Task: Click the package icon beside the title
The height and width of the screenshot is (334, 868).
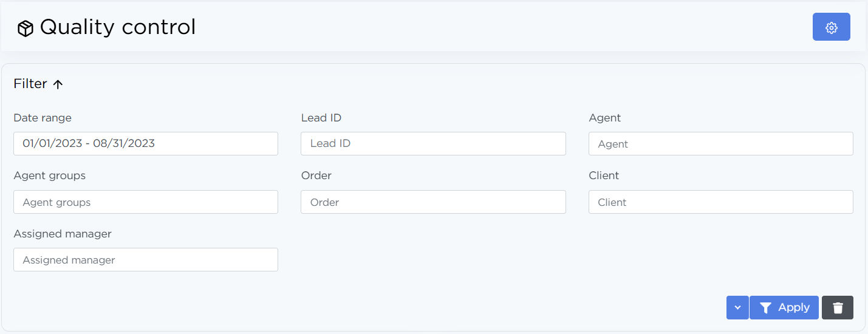Action: (x=25, y=29)
